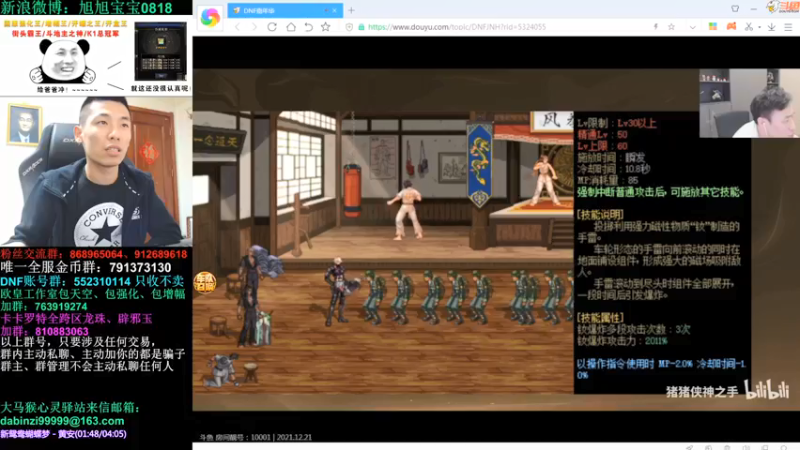800x450 pixels.
Task: Open a new browser tab with the plus button
Action: [x=351, y=10]
